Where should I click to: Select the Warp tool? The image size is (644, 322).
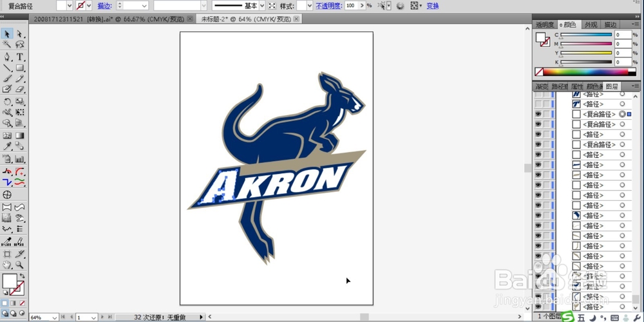coord(7,112)
